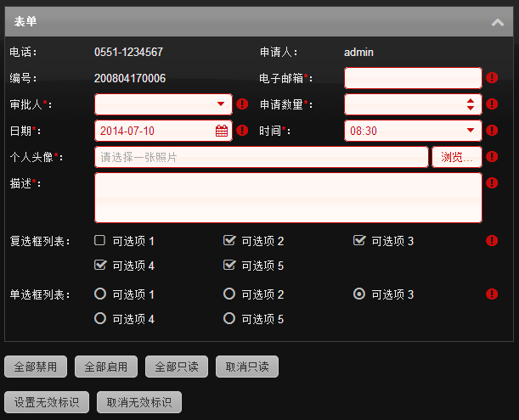The height and width of the screenshot is (420, 519).
Task: Click the 申请数量 spinner arrows
Action: pyautogui.click(x=471, y=104)
